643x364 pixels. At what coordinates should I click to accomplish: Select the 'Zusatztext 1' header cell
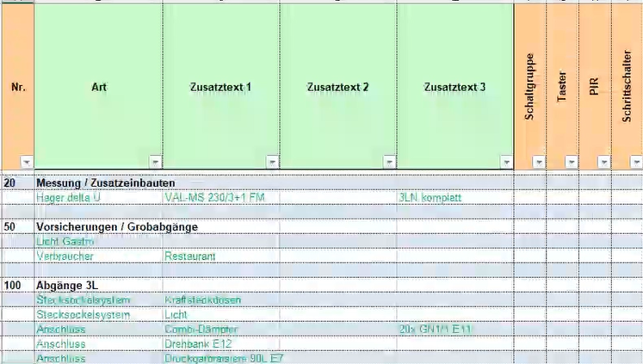tap(220, 87)
